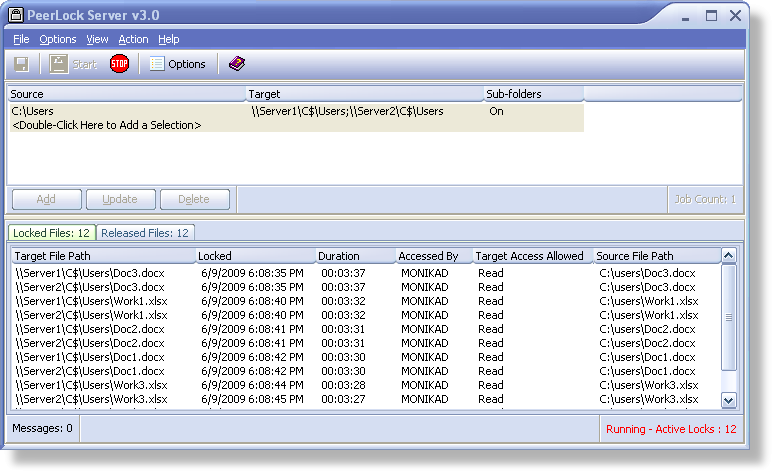Click locked time 6/9/2009 6:08:45 PM
Viewport: 774px width, 474px height.
[x=252, y=399]
